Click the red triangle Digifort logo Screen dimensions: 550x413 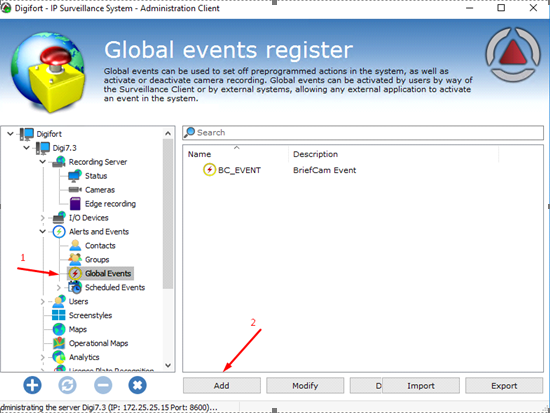tap(513, 54)
